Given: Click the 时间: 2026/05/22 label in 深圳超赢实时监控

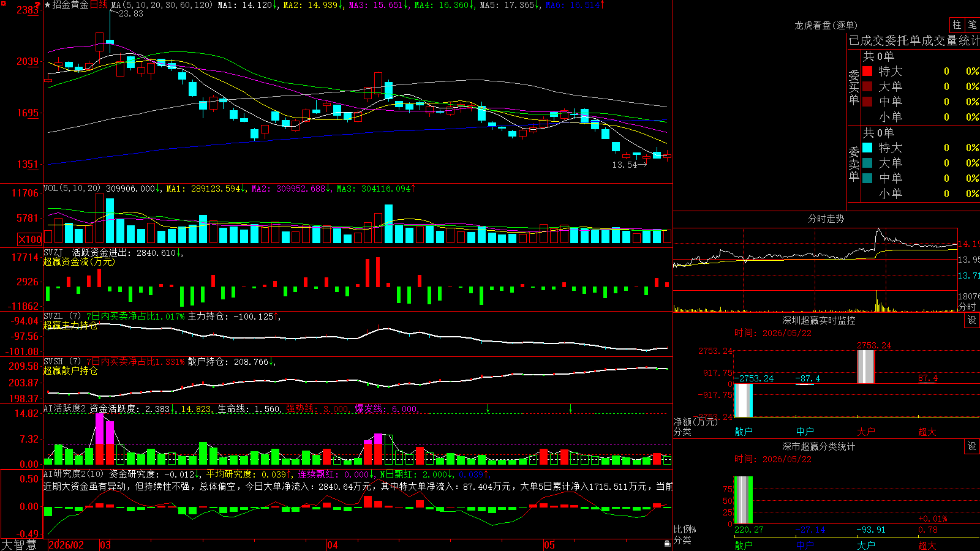Looking at the screenshot, I should (x=773, y=333).
